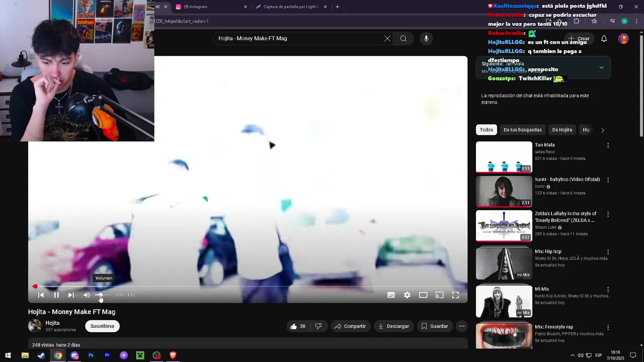Open Brave browser from the taskbar
Viewport: 644px width, 362px height.
coord(173,355)
